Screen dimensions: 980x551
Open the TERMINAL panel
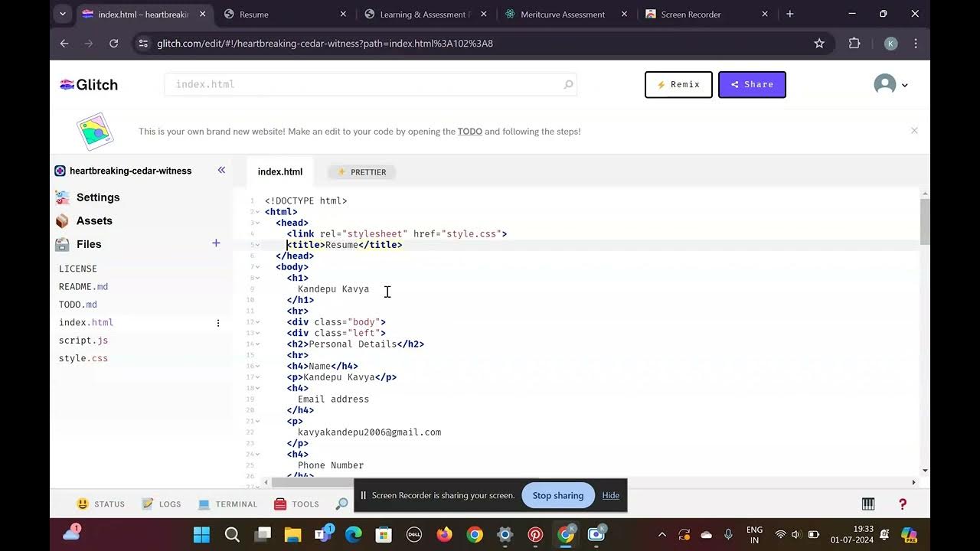pos(227,504)
